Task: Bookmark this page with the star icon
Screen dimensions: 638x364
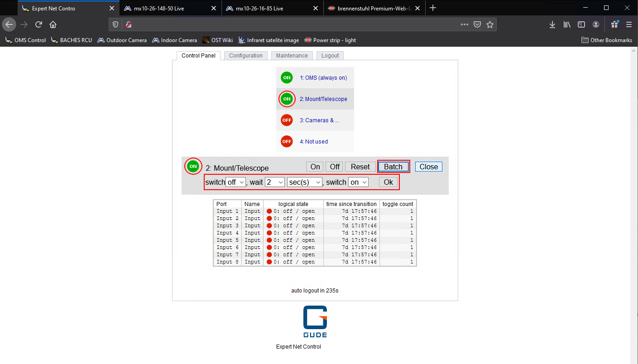Action: (489, 24)
